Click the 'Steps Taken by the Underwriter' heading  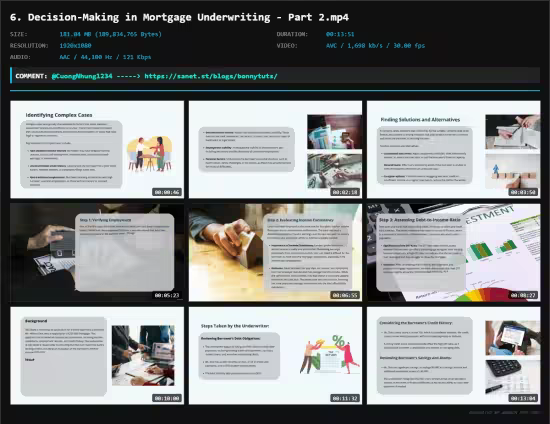[235, 326]
